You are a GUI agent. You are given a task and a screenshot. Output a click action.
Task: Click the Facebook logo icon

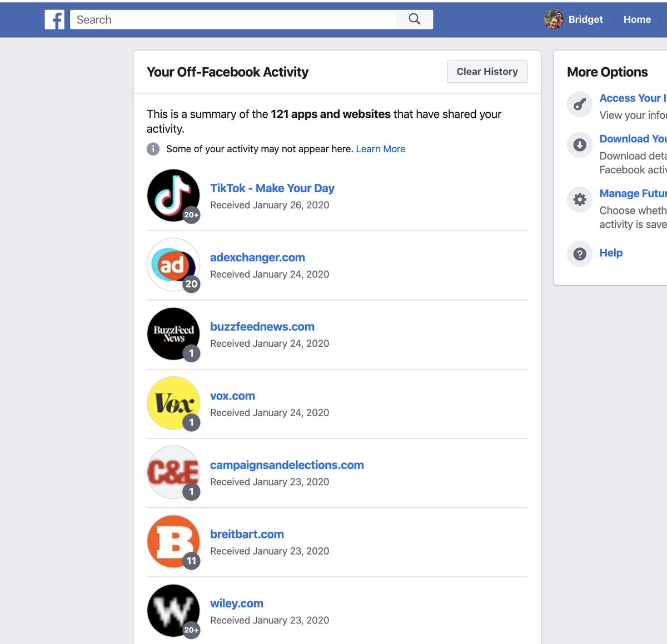[x=54, y=19]
